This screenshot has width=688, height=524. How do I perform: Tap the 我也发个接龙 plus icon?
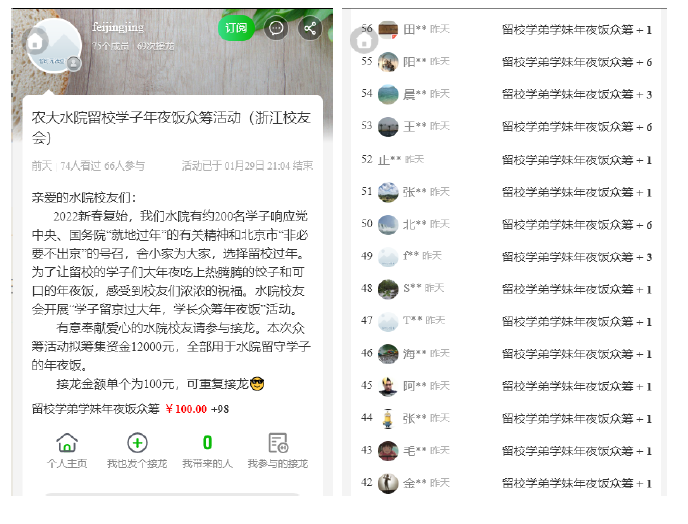(137, 442)
